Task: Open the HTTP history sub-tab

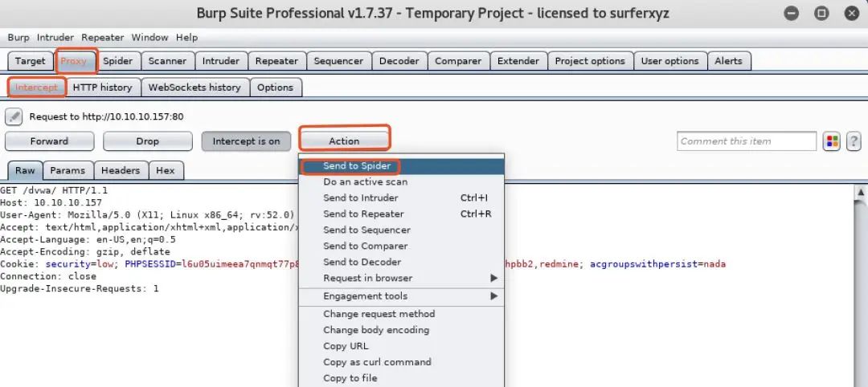Action: [x=102, y=88]
